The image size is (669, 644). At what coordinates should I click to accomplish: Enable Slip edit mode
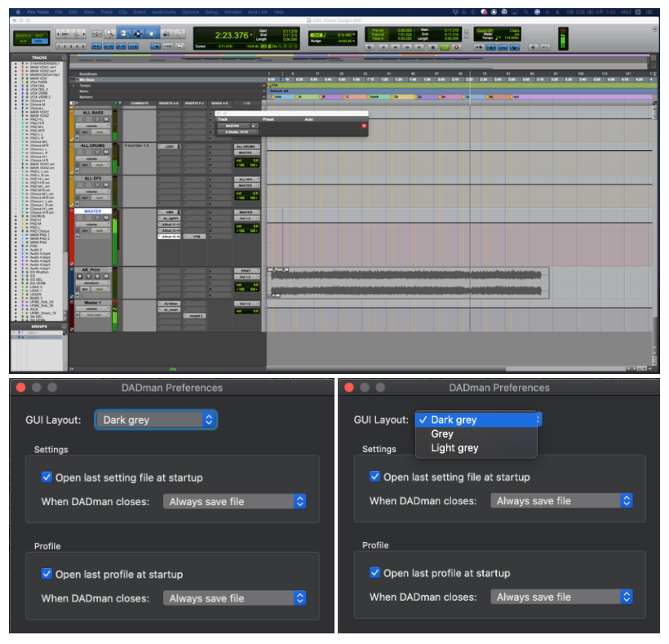[x=24, y=41]
